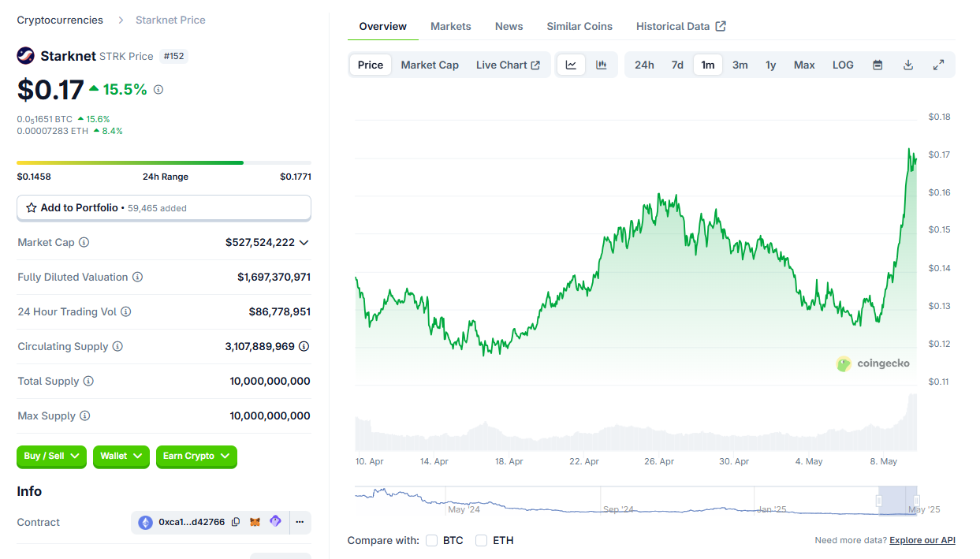Grab the right handle of chart navigator
This screenshot has height=559, width=980.
pyautogui.click(x=916, y=501)
